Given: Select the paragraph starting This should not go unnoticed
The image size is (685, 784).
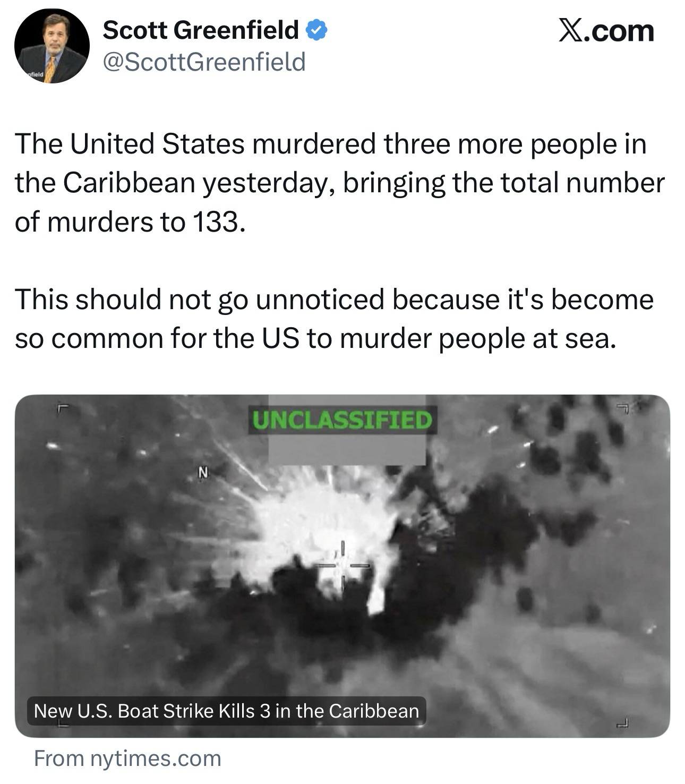Looking at the screenshot, I should (335, 319).
